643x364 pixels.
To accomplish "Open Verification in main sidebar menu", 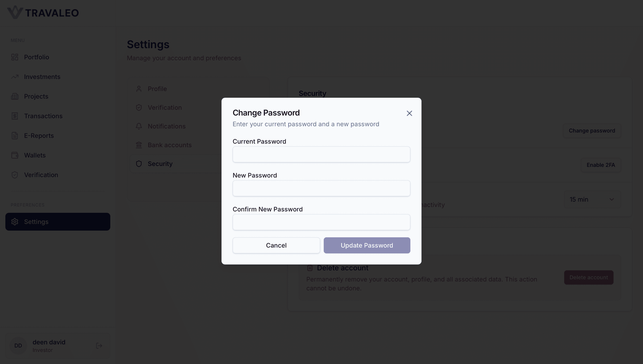I will click(x=58, y=175).
